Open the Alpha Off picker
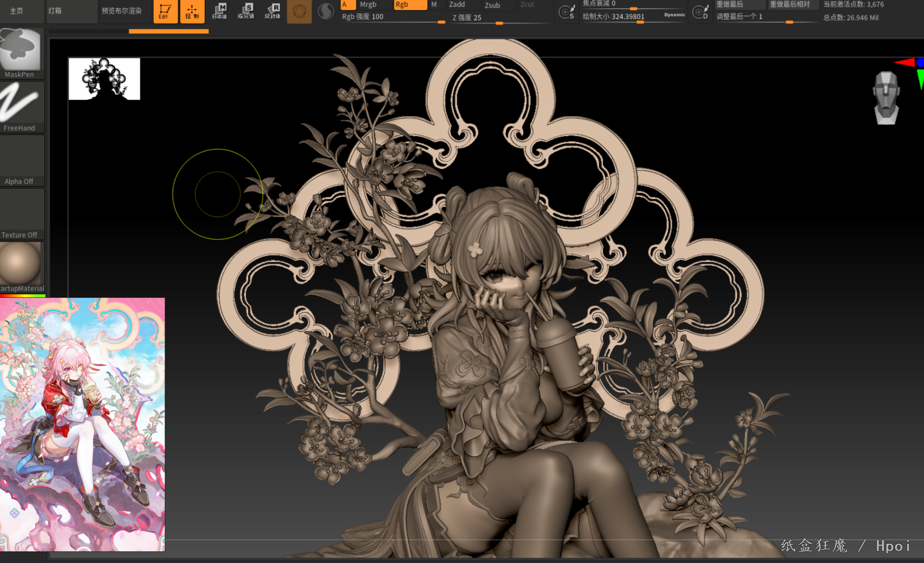 [x=21, y=160]
